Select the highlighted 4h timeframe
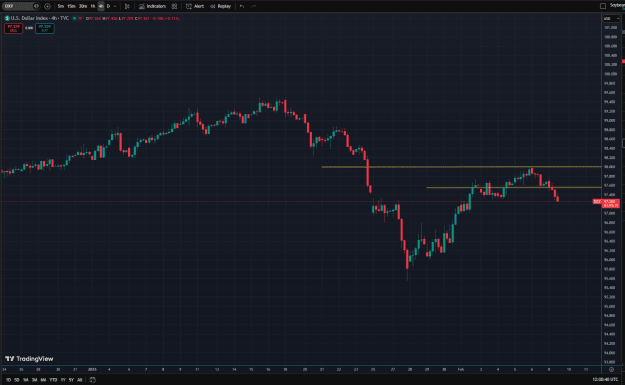This screenshot has height=385, width=625. [x=101, y=6]
